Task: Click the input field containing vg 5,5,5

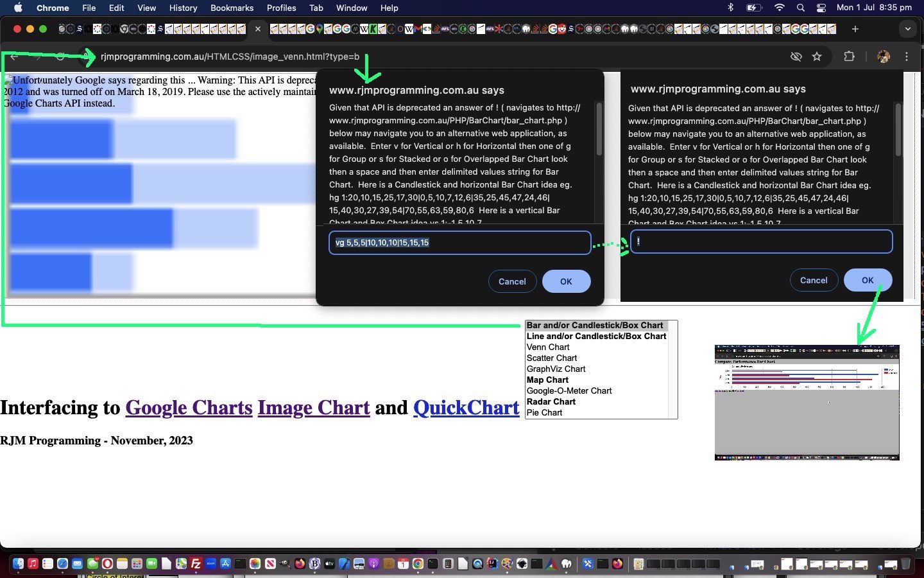Action: coord(459,243)
